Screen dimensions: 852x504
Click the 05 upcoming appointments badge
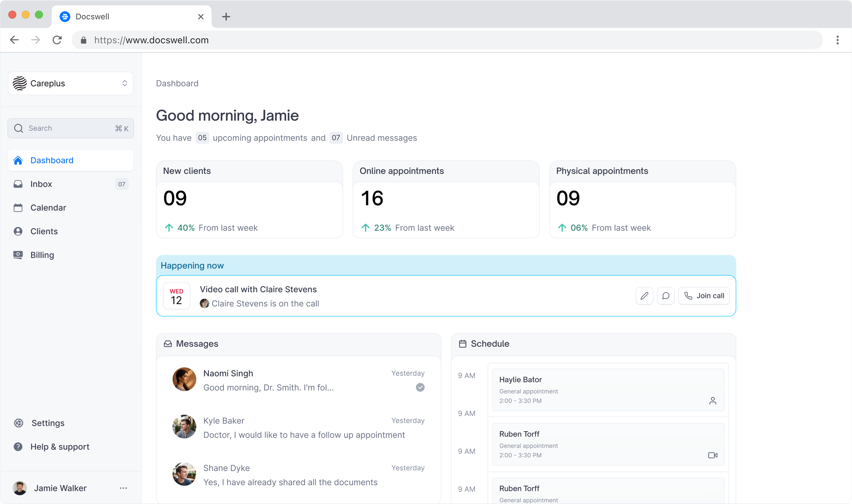tap(202, 138)
